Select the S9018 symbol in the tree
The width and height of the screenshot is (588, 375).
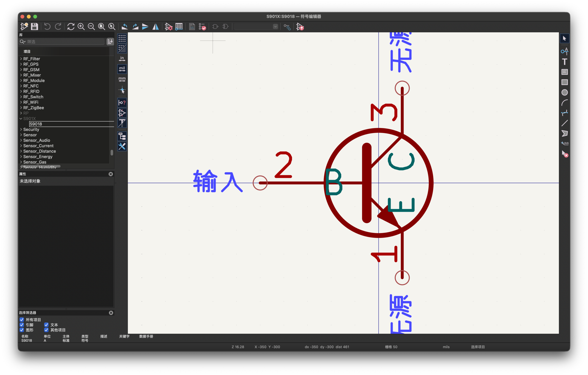[36, 124]
